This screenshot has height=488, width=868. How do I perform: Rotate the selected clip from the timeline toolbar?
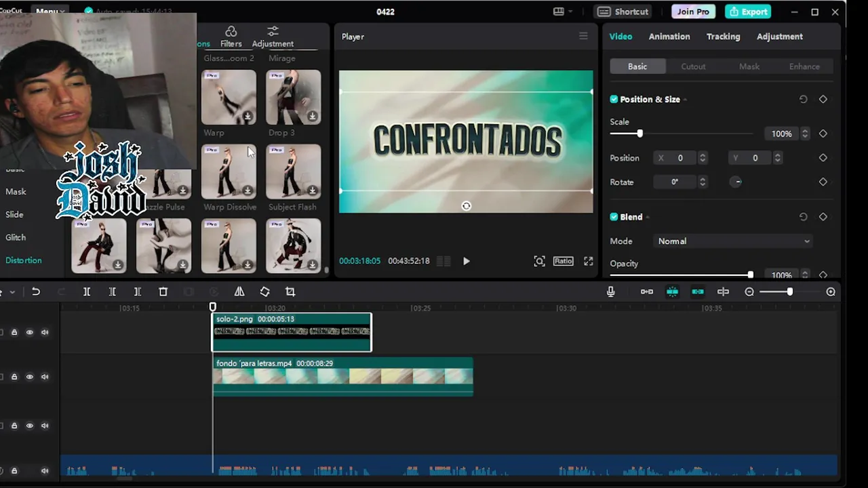click(x=265, y=291)
